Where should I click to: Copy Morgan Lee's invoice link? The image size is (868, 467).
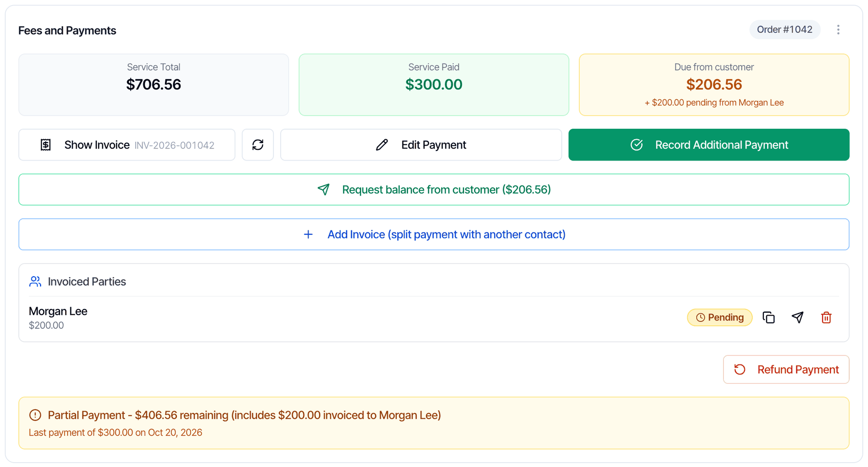768,318
